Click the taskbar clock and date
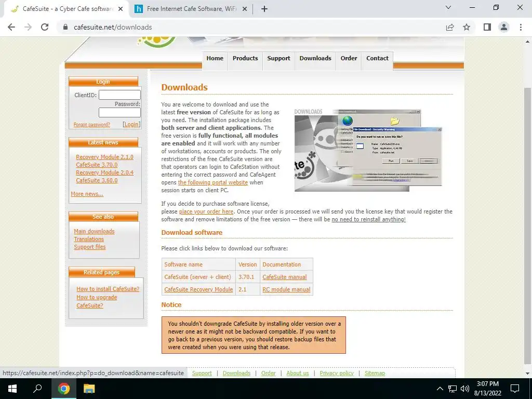The width and height of the screenshot is (532, 399). click(488, 389)
